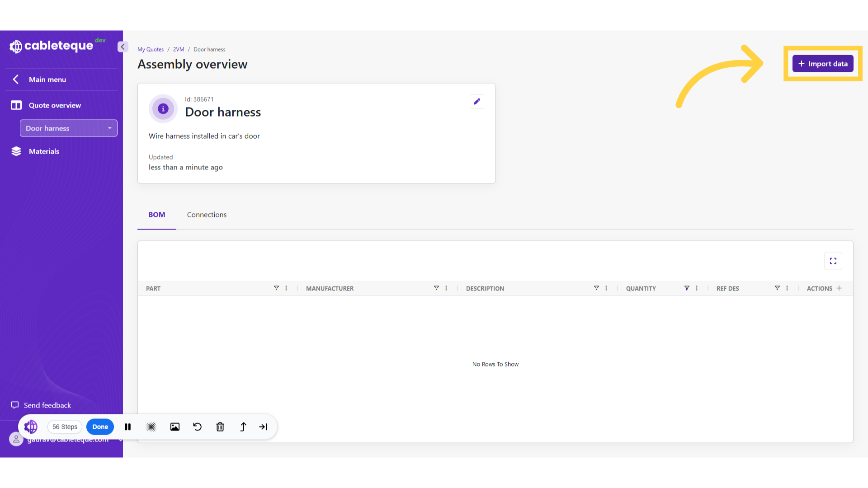Select the BOM tab
Screen dimensions: 868x488
click(156, 215)
